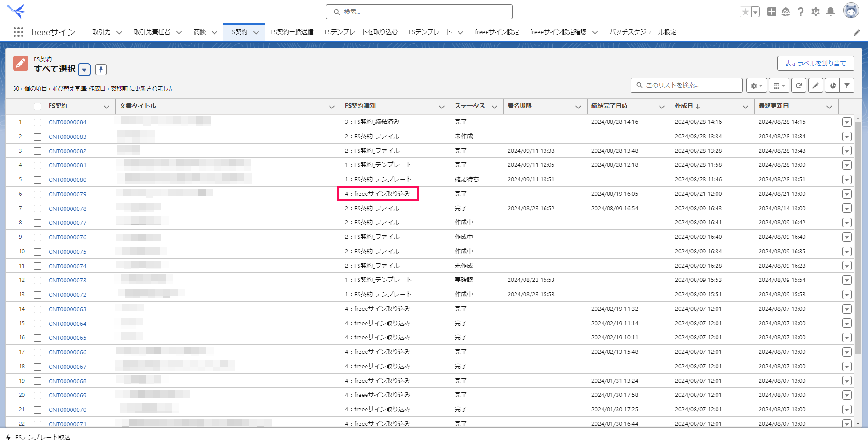Switch to the freeeサイン設定 tab
The image size is (868, 446).
pos(497,32)
